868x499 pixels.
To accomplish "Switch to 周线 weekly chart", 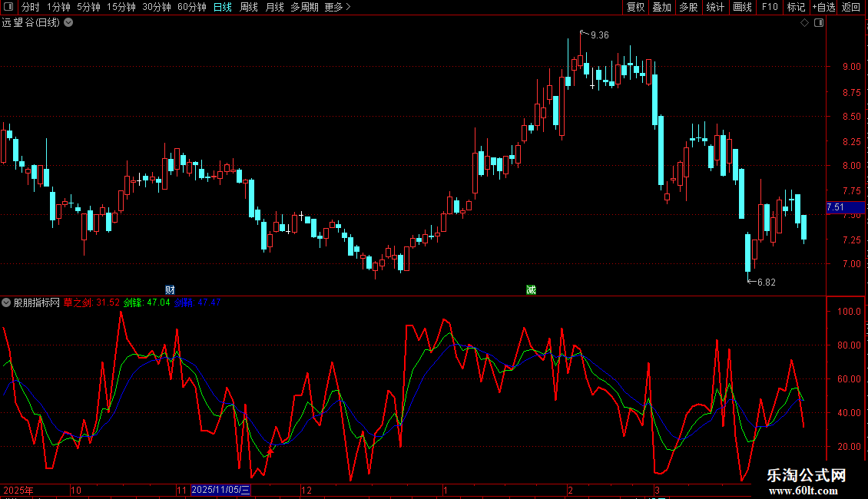I will pyautogui.click(x=249, y=7).
